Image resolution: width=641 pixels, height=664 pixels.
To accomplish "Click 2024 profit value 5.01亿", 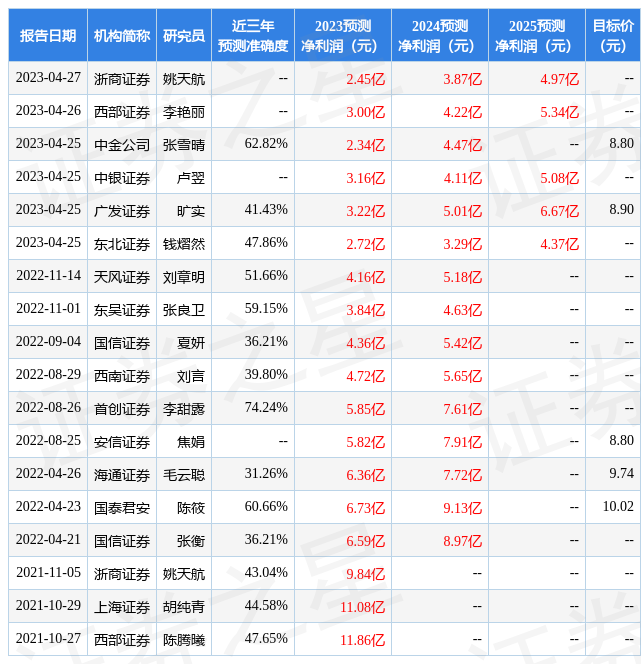I will coord(462,211).
